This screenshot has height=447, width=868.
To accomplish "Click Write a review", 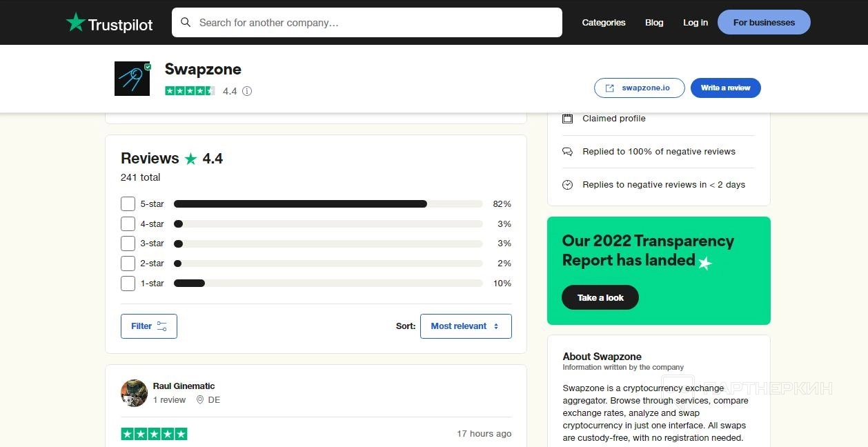I will pos(726,88).
